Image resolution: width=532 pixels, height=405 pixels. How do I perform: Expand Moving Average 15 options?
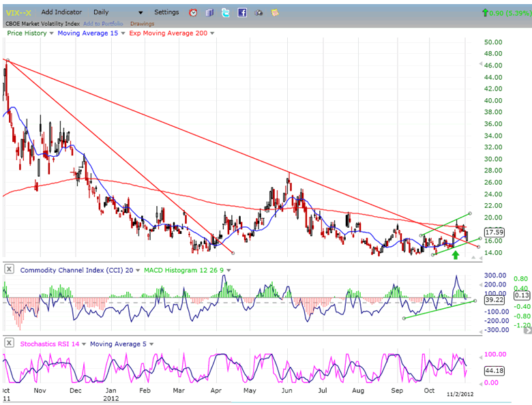coord(123,33)
